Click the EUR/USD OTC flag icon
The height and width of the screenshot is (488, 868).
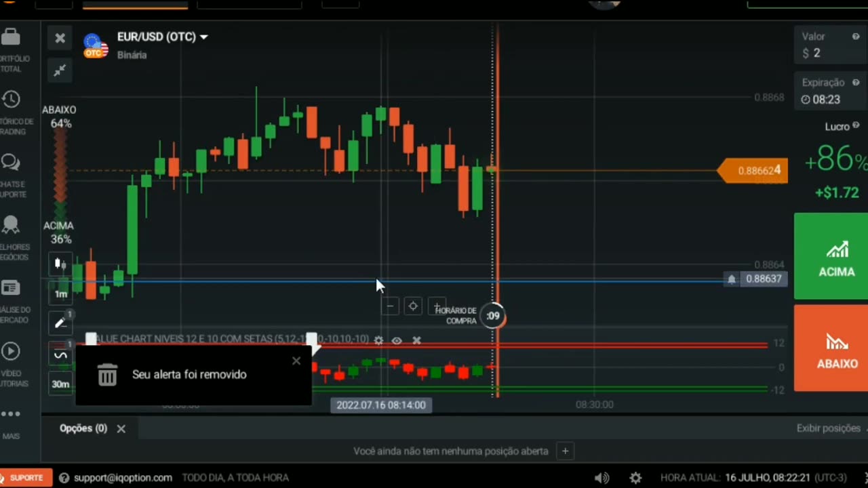[x=96, y=46]
